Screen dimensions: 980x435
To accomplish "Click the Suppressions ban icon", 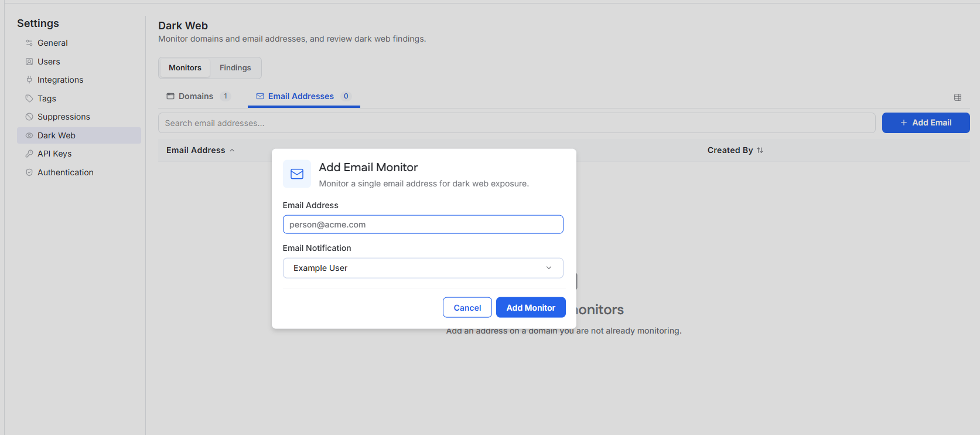I will tap(29, 117).
